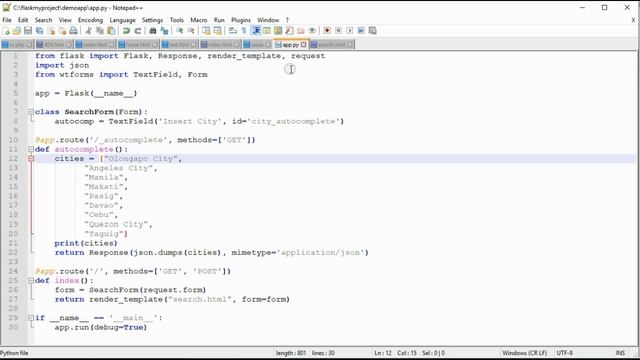Toggle word wrap toolbar button
Image resolution: width=640 pixels, height=360 pixels.
(233, 31)
